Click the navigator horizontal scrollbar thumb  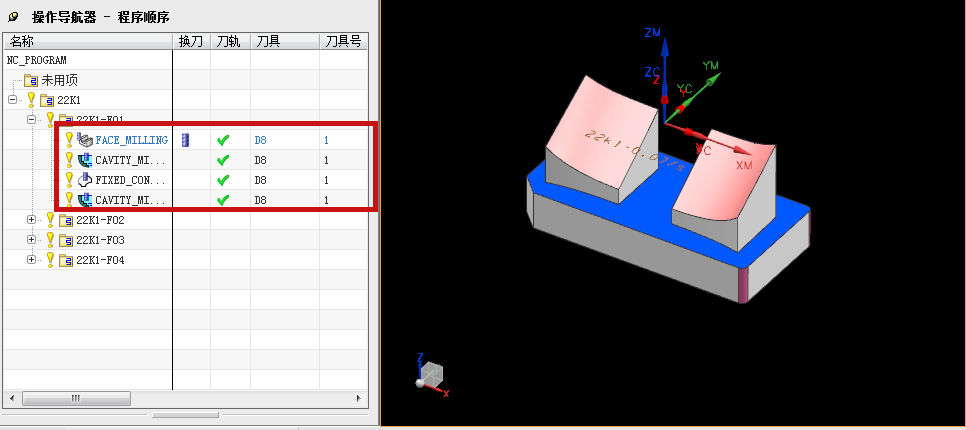[75, 398]
